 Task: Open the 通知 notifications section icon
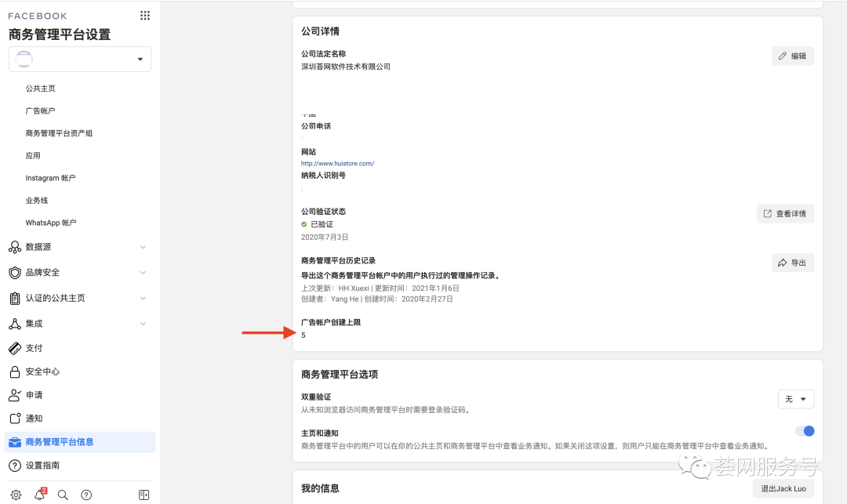[x=14, y=419]
